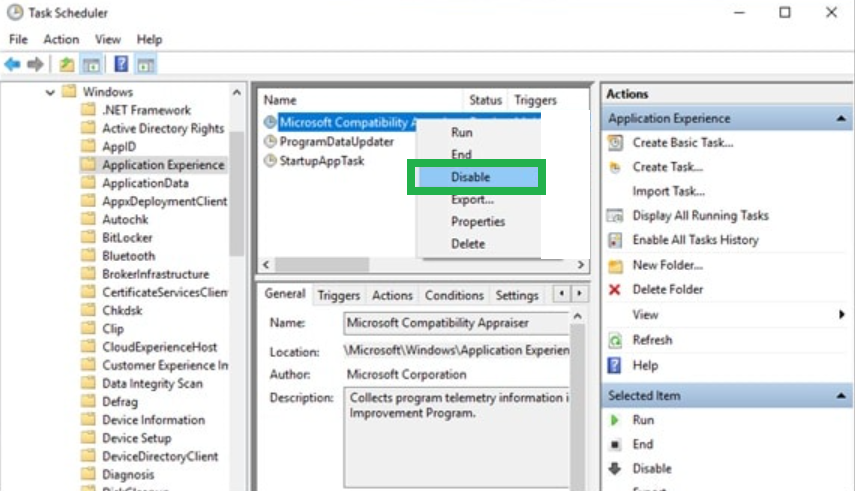Collapse the Application Experience actions section
855x491 pixels.
(841, 118)
